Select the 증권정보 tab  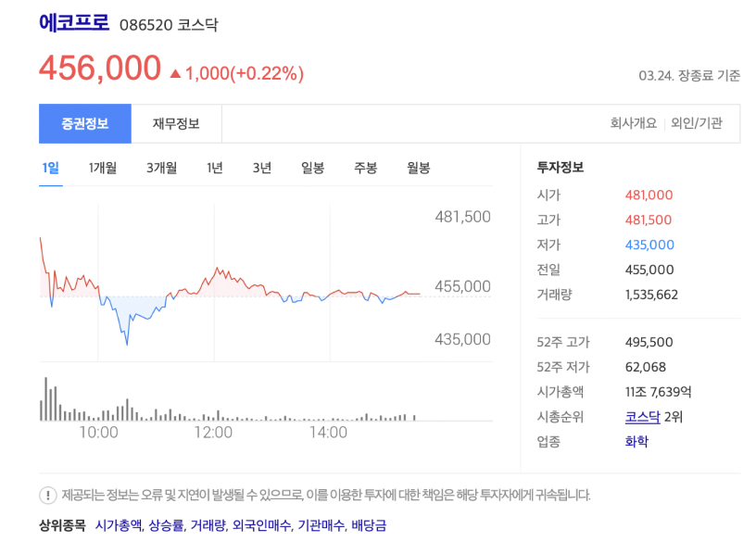point(85,124)
